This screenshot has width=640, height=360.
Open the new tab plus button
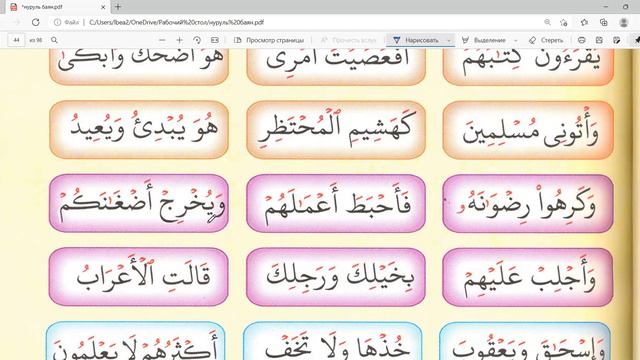pos(118,7)
